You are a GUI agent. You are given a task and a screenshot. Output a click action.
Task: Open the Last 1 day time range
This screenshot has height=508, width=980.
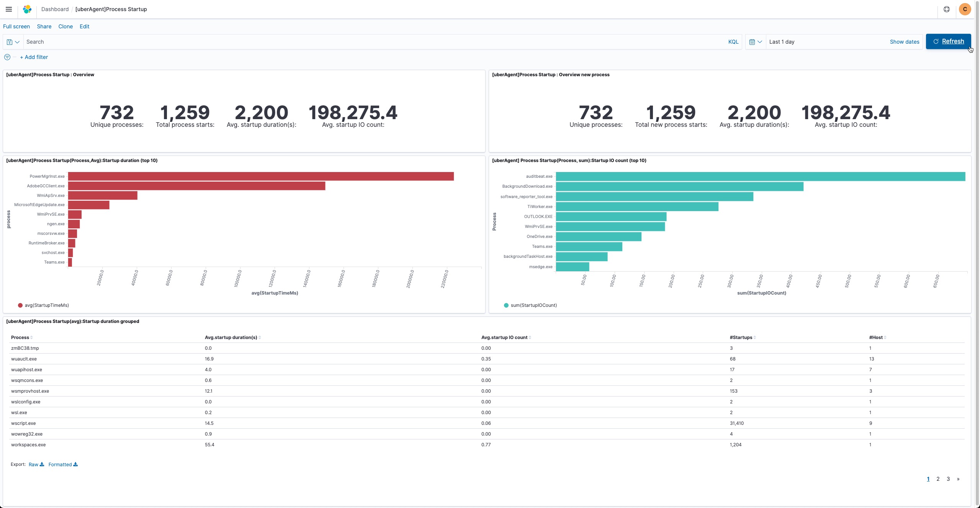click(782, 42)
